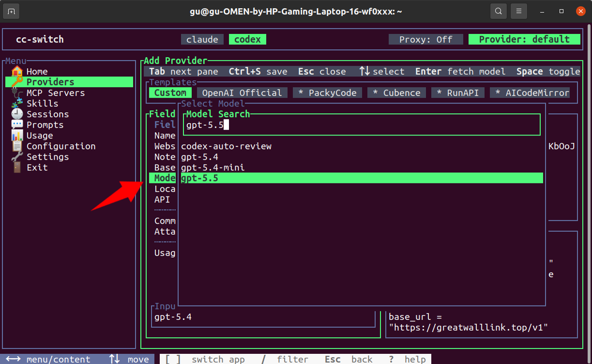Choose codex-auto-review from model list

coord(226,146)
